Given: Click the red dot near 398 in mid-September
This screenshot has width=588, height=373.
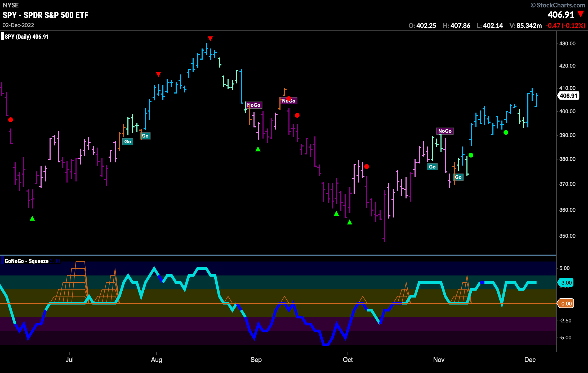Looking at the screenshot, I should 297,115.
